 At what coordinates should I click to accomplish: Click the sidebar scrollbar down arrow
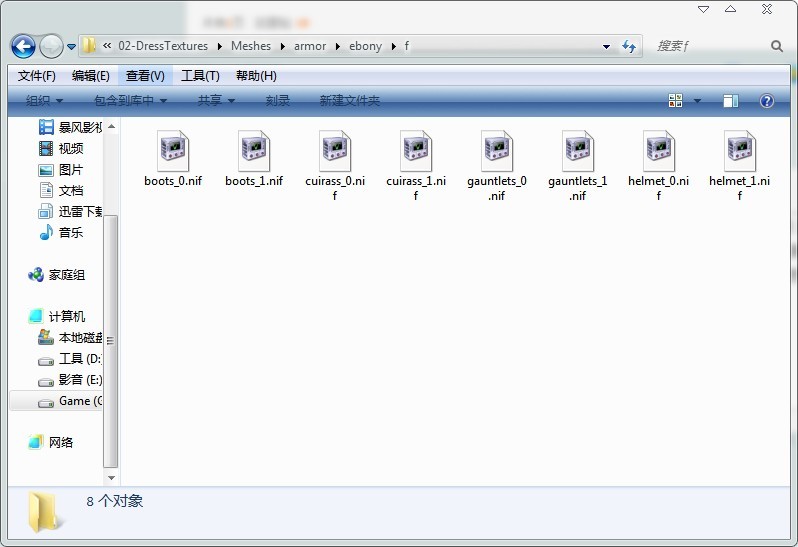[x=111, y=478]
